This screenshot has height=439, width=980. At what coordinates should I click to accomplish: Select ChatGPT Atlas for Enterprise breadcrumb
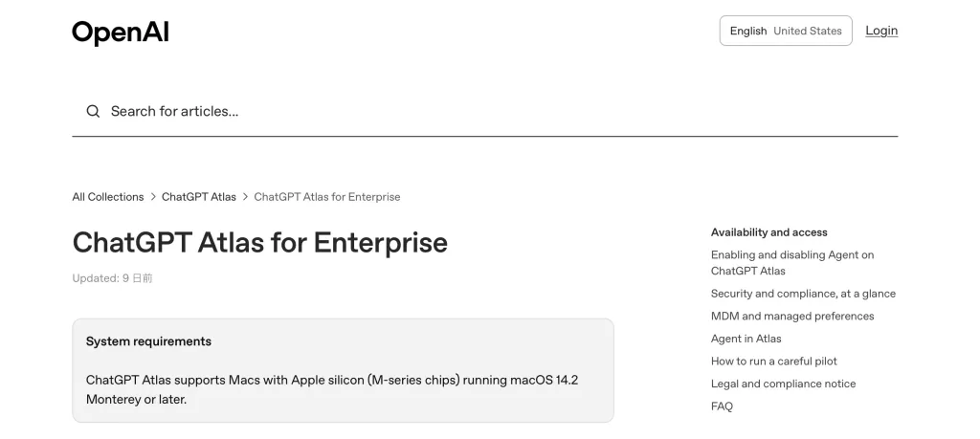point(326,197)
